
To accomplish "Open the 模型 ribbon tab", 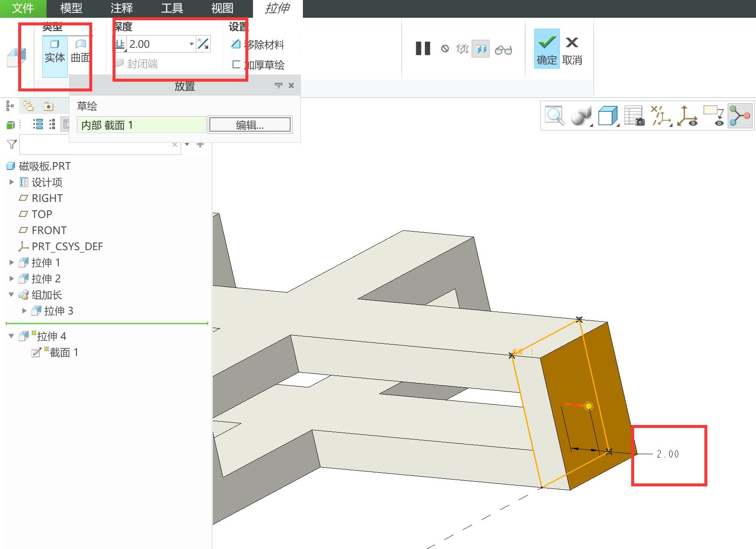I will tap(71, 8).
